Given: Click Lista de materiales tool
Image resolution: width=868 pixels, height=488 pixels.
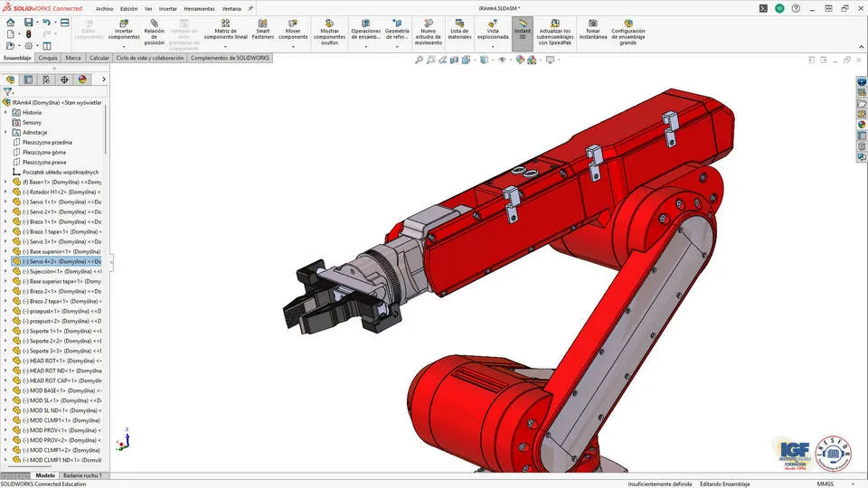Looking at the screenshot, I should point(459,30).
